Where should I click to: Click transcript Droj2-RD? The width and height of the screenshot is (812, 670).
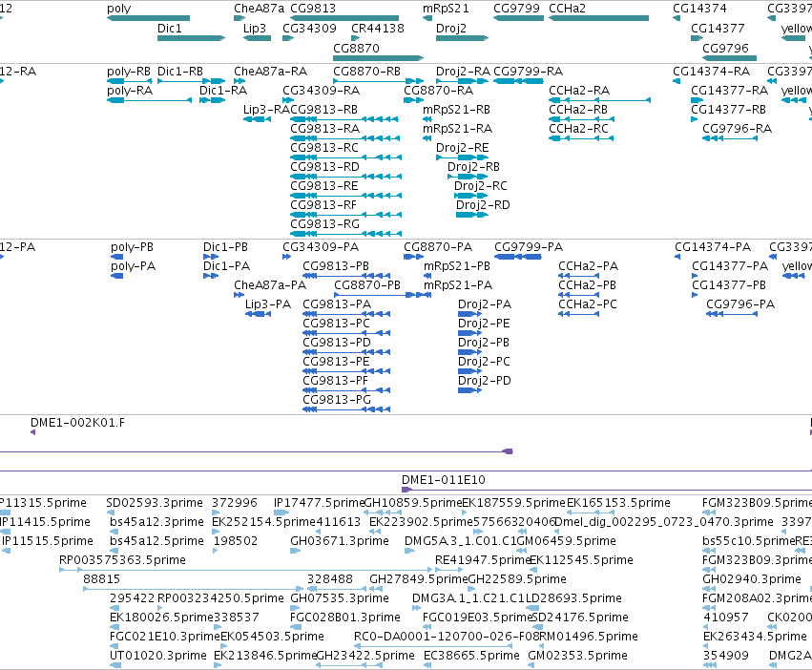point(471,215)
